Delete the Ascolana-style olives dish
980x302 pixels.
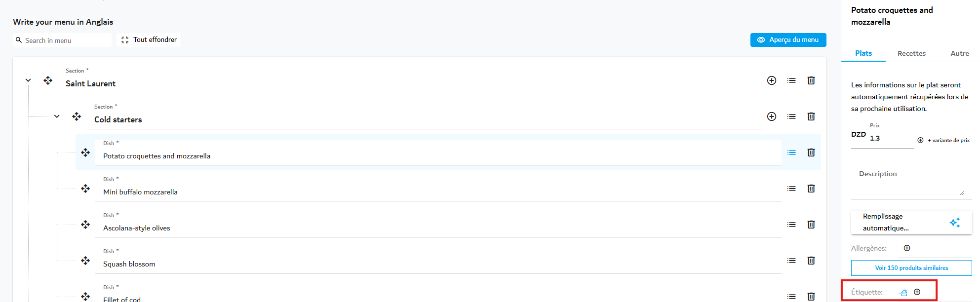point(811,225)
